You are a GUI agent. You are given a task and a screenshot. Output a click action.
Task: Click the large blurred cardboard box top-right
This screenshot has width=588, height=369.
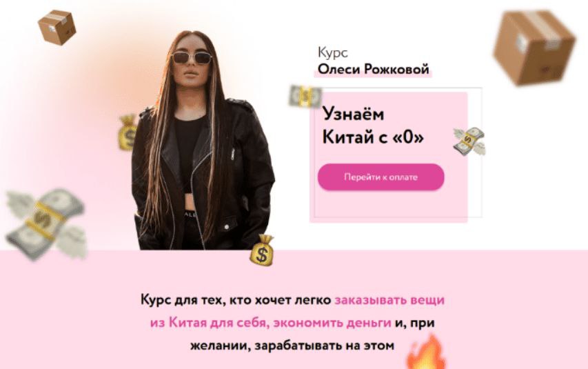[534, 48]
